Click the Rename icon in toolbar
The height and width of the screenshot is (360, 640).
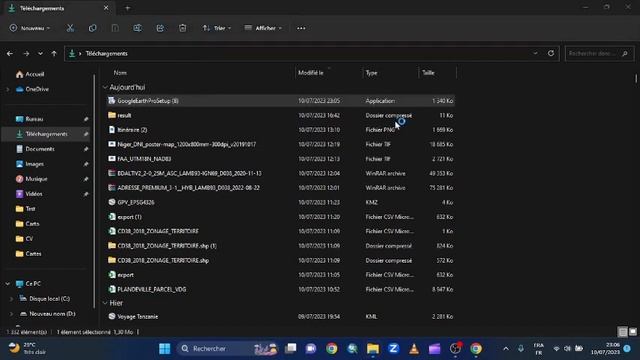[x=138, y=28]
